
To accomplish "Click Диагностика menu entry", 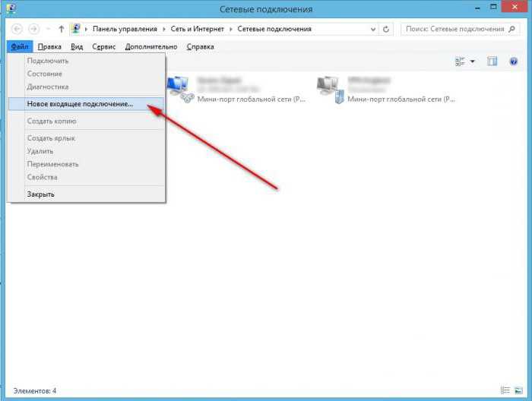I will [x=86, y=87].
